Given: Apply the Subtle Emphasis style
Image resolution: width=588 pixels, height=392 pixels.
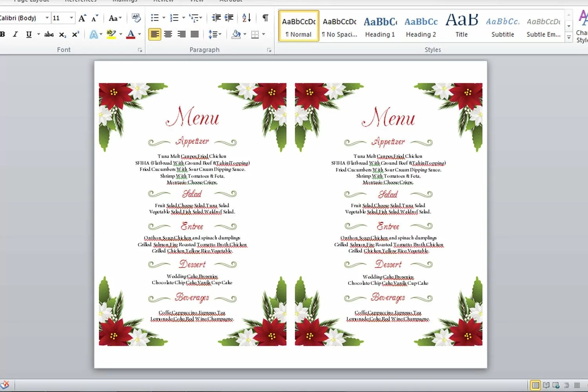Looking at the screenshot, I should pos(543,26).
